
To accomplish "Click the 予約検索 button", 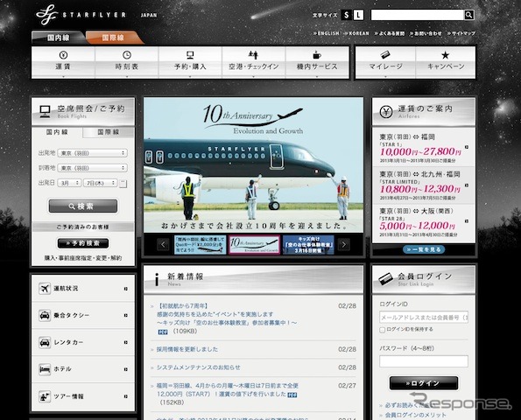I will point(83,243).
